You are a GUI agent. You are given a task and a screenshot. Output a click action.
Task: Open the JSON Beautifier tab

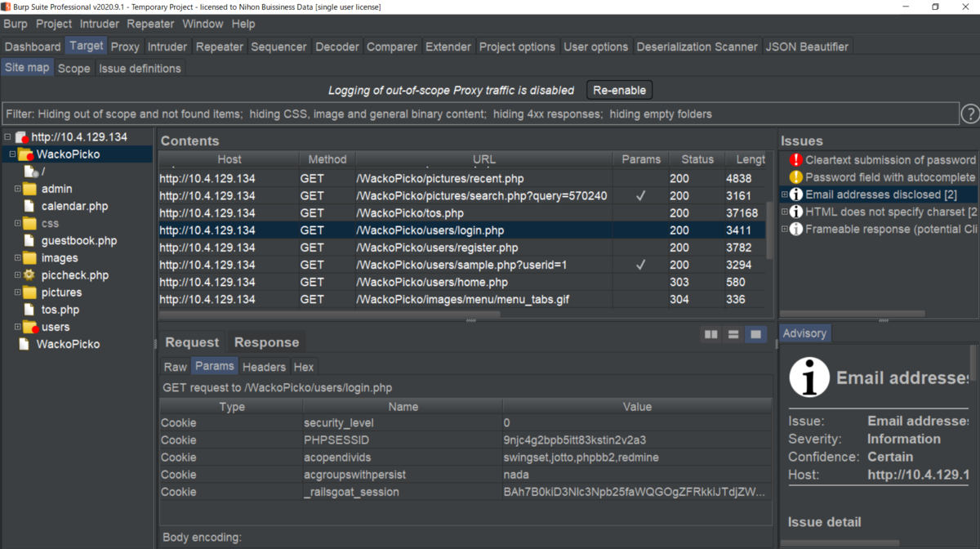point(807,47)
